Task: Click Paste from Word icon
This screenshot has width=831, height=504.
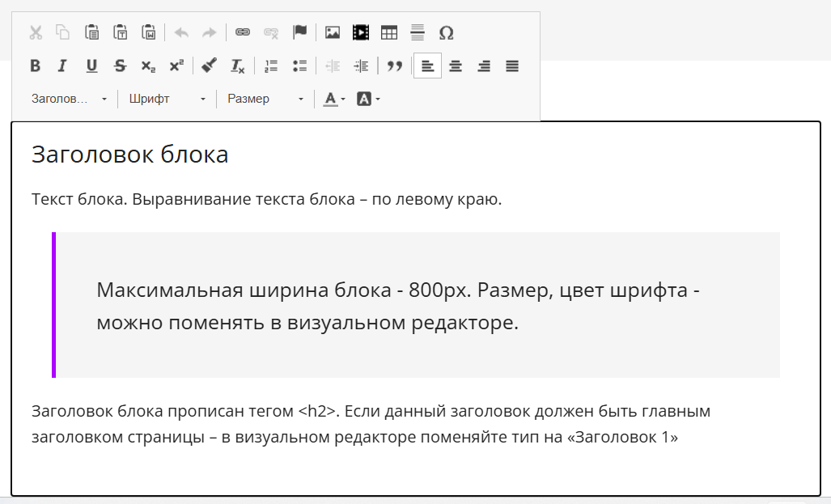Action: coord(148,33)
